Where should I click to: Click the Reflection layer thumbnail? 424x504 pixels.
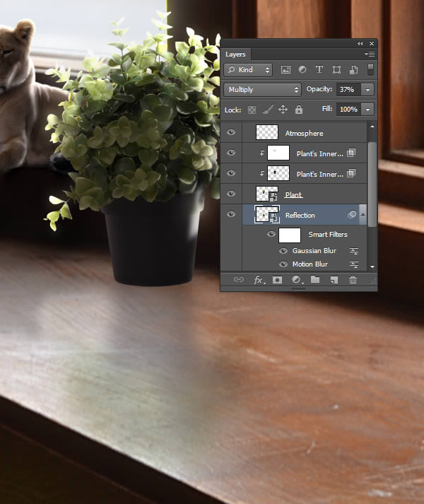pyautogui.click(x=267, y=214)
